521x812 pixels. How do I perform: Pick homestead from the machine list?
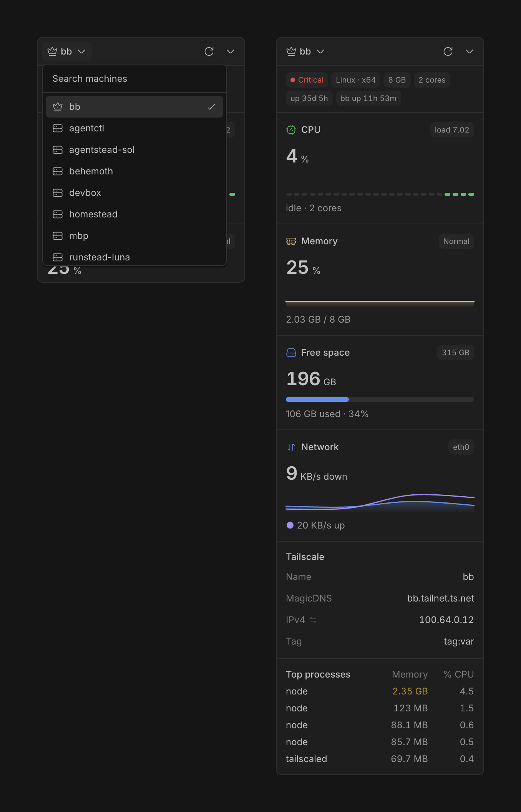pyautogui.click(x=134, y=214)
